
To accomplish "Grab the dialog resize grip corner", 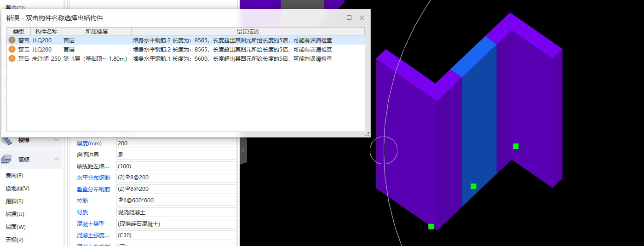I will click(x=367, y=134).
